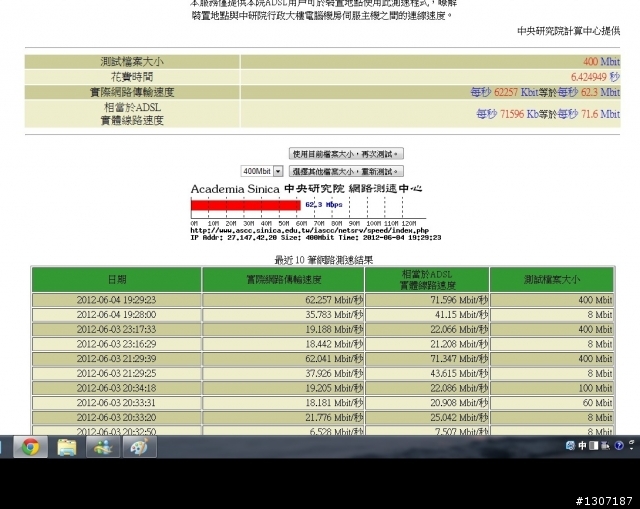Select the green 測試檔案大小 column header
Viewport: 640px width, 509px height.
(x=552, y=280)
